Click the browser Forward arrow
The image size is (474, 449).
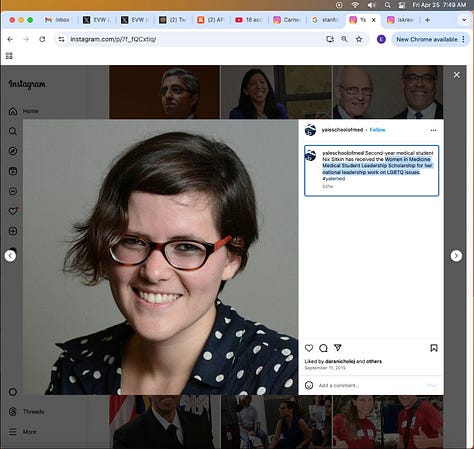26,39
